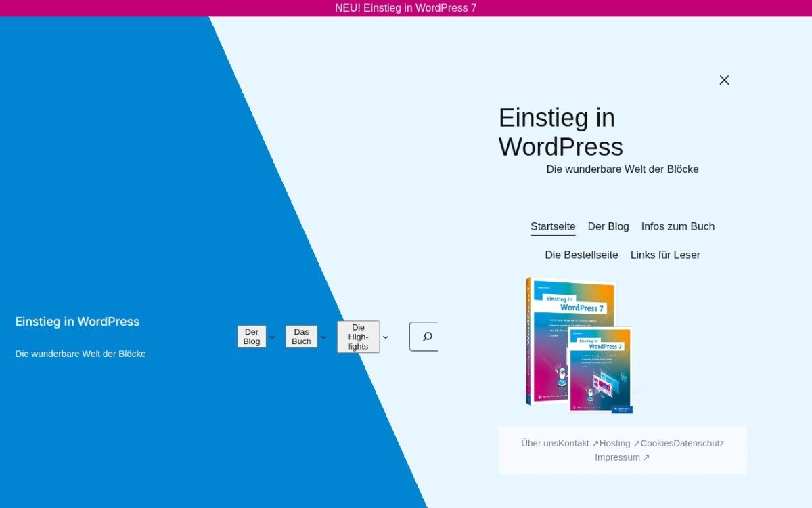Open Infos zum Buch menu item
The height and width of the screenshot is (508, 812).
pos(678,226)
